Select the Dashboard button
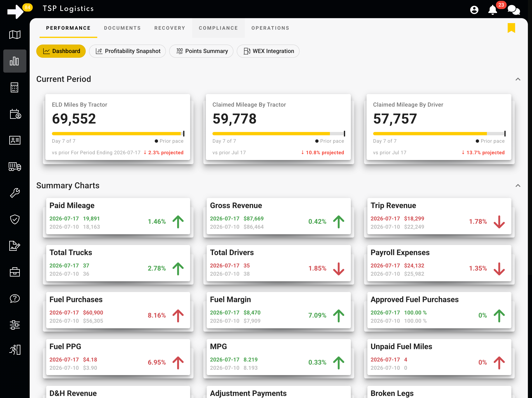Viewport: 532px width, 398px height. [61, 51]
